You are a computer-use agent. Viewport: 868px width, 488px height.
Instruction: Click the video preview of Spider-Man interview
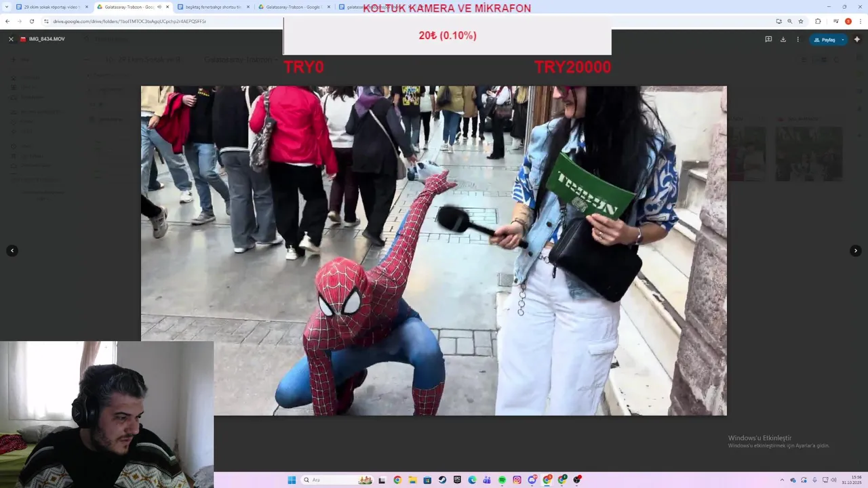434,250
